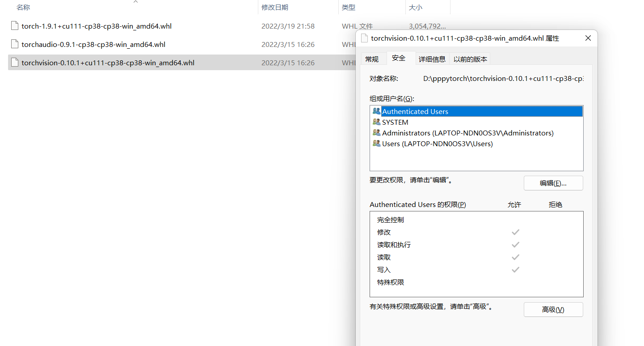Open the 详细信息 tab
The image size is (644, 346).
432,59
